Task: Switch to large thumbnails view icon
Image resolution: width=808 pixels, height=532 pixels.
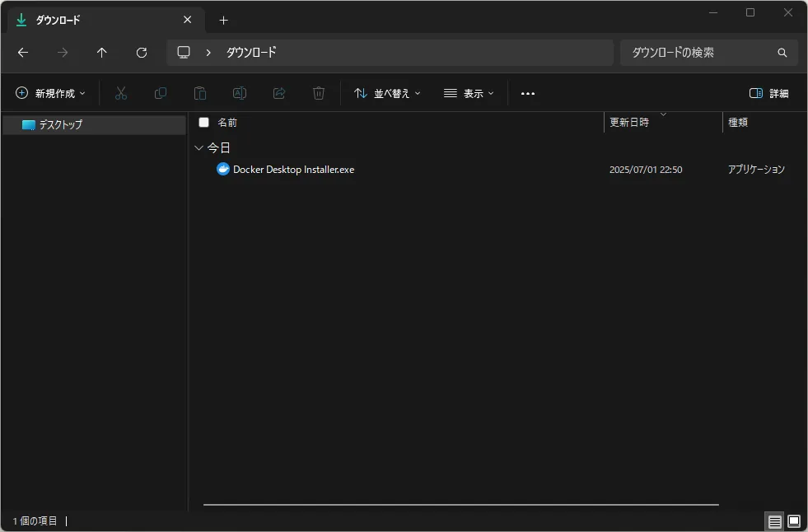Action: click(x=794, y=521)
